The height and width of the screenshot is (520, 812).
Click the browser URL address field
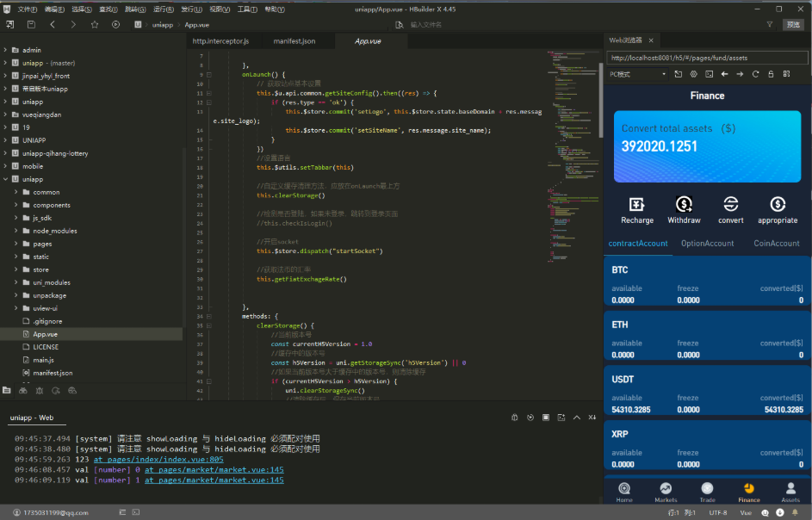(x=707, y=58)
